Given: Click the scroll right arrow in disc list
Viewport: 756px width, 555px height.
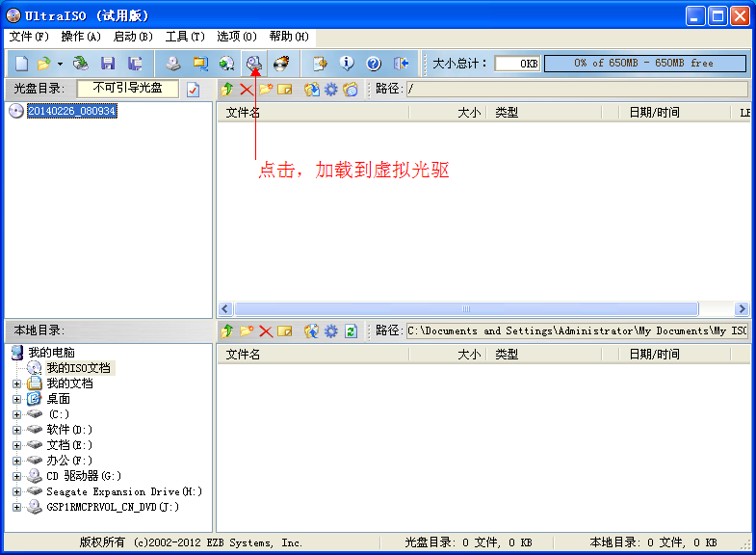Looking at the screenshot, I should 742,308.
